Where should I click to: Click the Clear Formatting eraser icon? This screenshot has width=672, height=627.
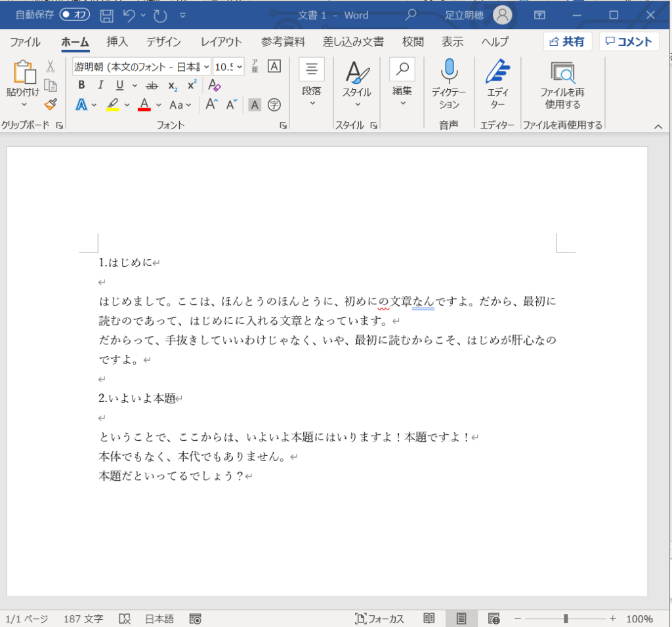pos(215,85)
